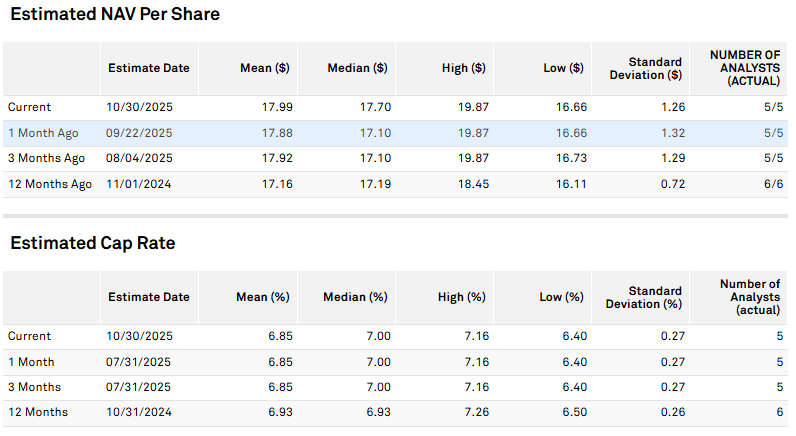Select the High ($) column header
This screenshot has height=436, width=796.
(x=463, y=68)
